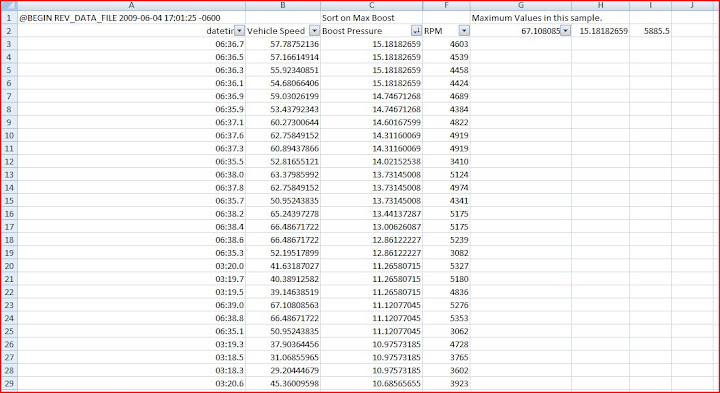The image size is (720, 393).
Task: Select the RPM value 4603 cell
Action: click(446, 44)
